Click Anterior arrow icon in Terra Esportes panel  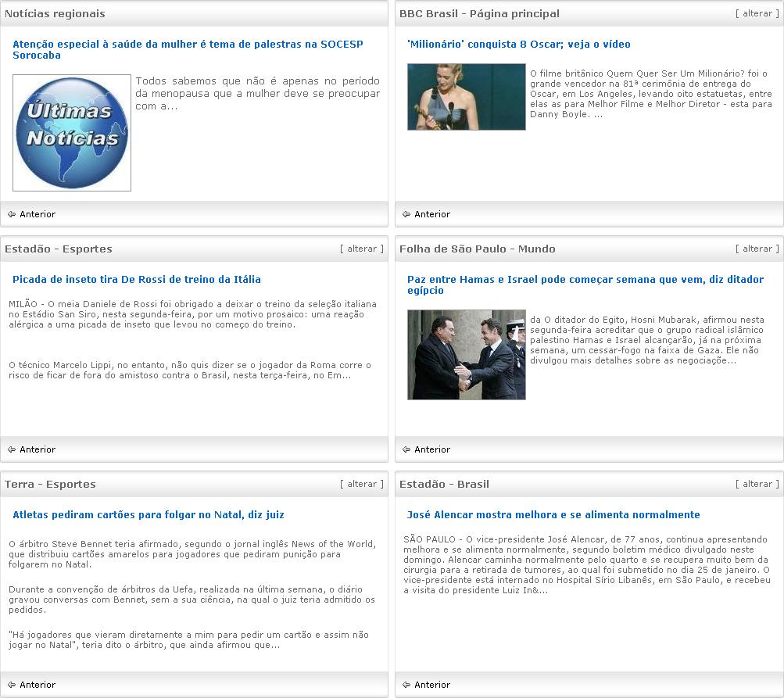click(12, 685)
